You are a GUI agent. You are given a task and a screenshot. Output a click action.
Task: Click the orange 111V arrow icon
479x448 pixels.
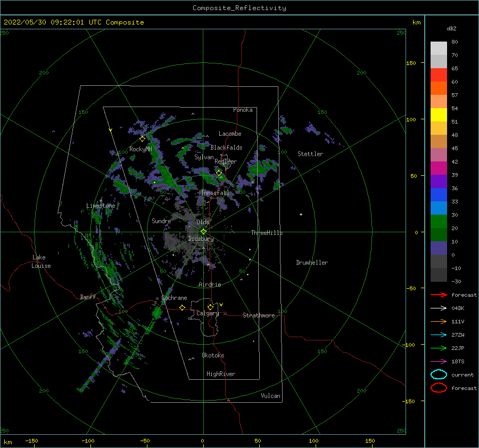439,321
